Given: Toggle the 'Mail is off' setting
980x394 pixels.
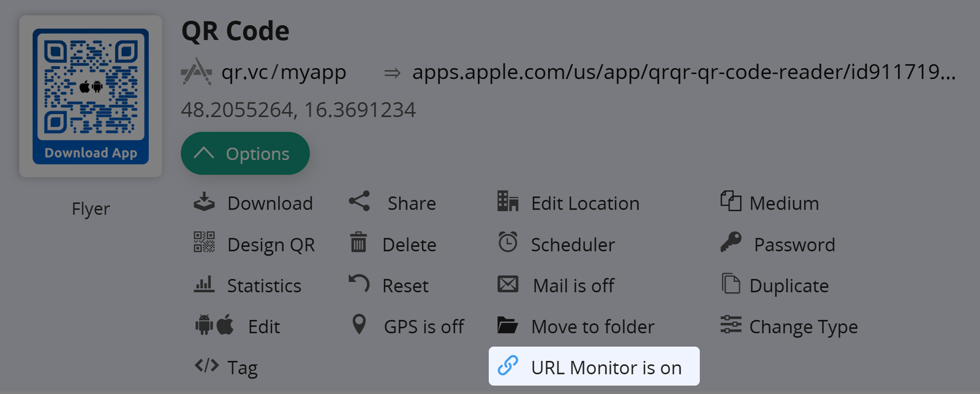Looking at the screenshot, I should pos(573,286).
